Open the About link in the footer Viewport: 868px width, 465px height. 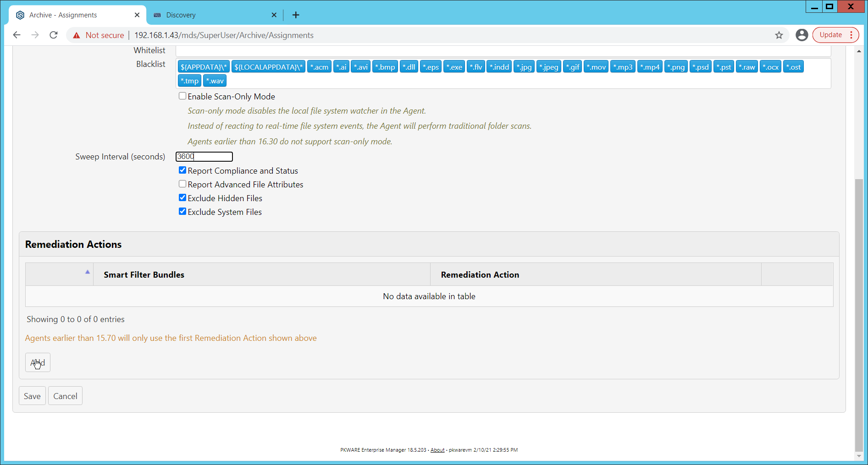[437, 450]
